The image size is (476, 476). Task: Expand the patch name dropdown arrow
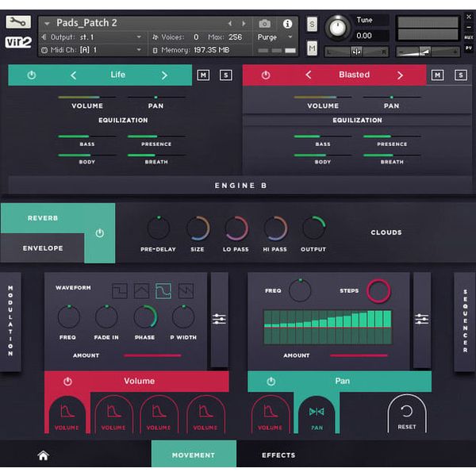(x=47, y=23)
